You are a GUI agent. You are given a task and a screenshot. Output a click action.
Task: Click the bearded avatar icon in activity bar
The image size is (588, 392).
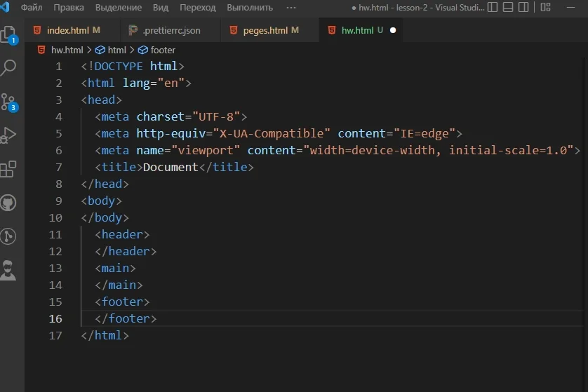tap(8, 270)
